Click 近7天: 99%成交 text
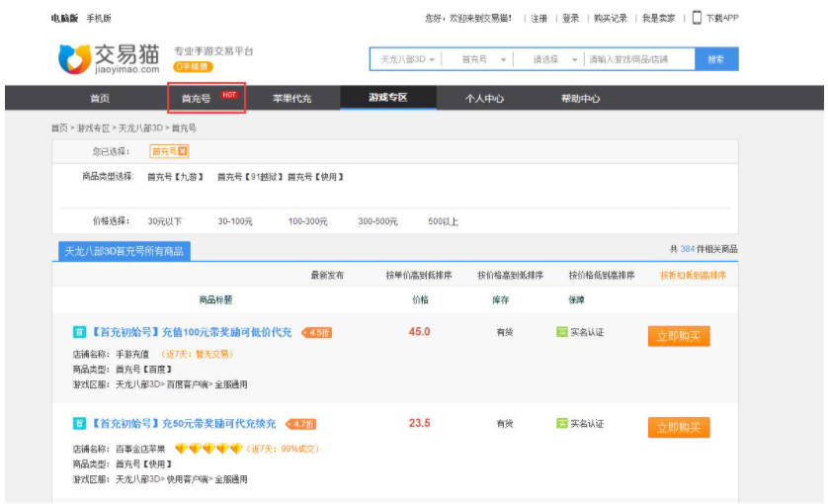 click(x=285, y=449)
